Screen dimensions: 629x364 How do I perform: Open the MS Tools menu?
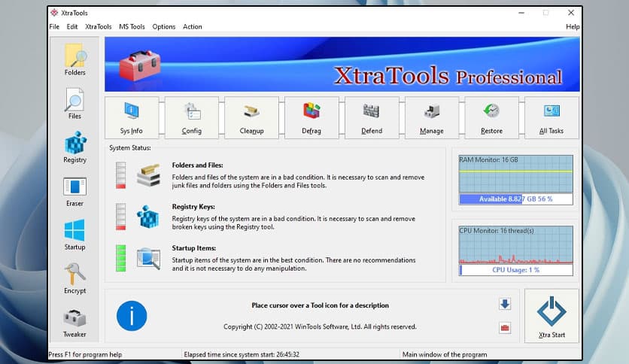[x=132, y=26]
